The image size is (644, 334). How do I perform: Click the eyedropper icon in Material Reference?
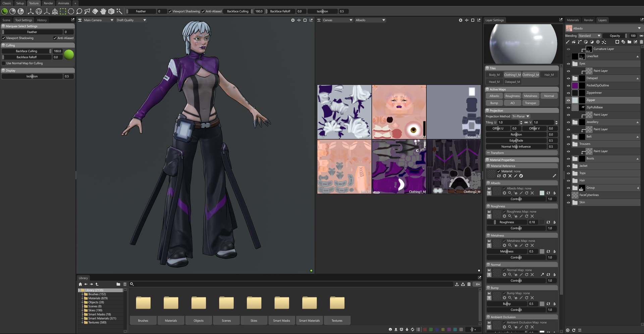coord(554,176)
